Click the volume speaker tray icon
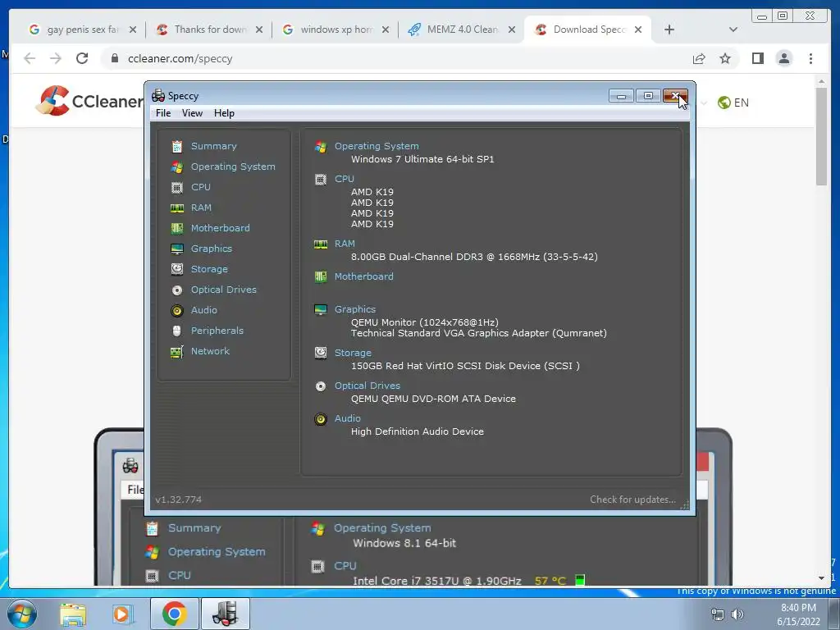This screenshot has width=840, height=630. [x=737, y=614]
